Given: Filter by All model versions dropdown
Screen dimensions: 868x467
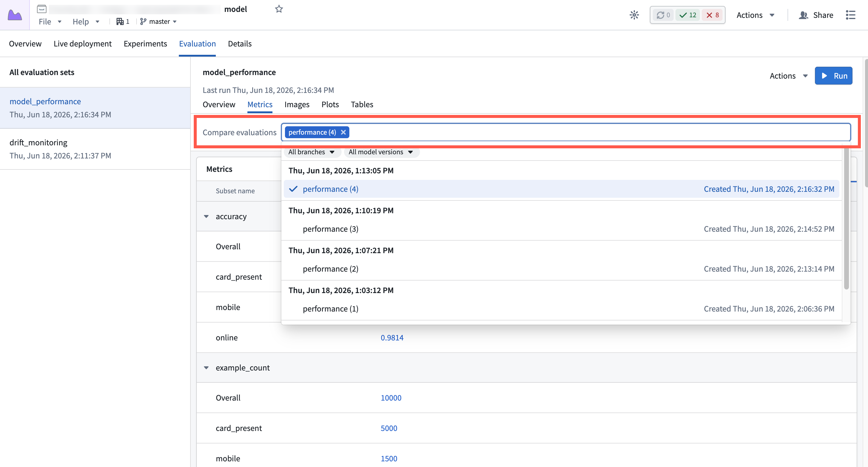Looking at the screenshot, I should 381,152.
